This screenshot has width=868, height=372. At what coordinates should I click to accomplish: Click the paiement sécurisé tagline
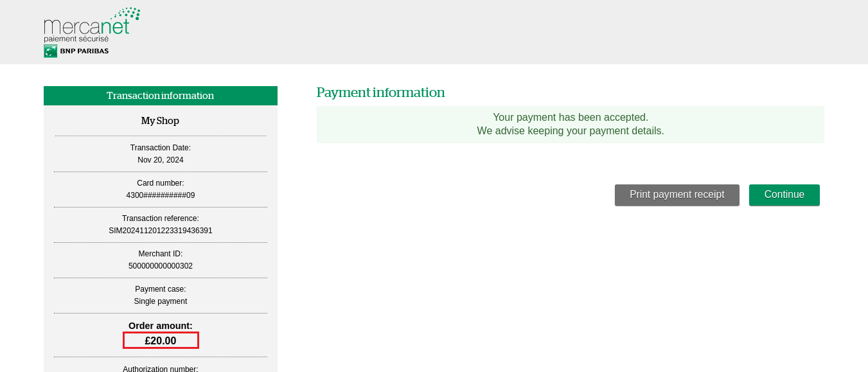76,39
